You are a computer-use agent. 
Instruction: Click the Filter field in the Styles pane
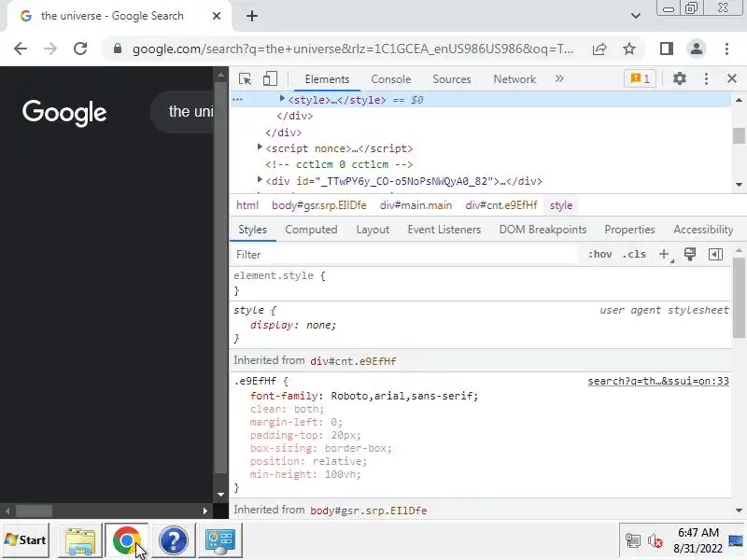click(405, 255)
